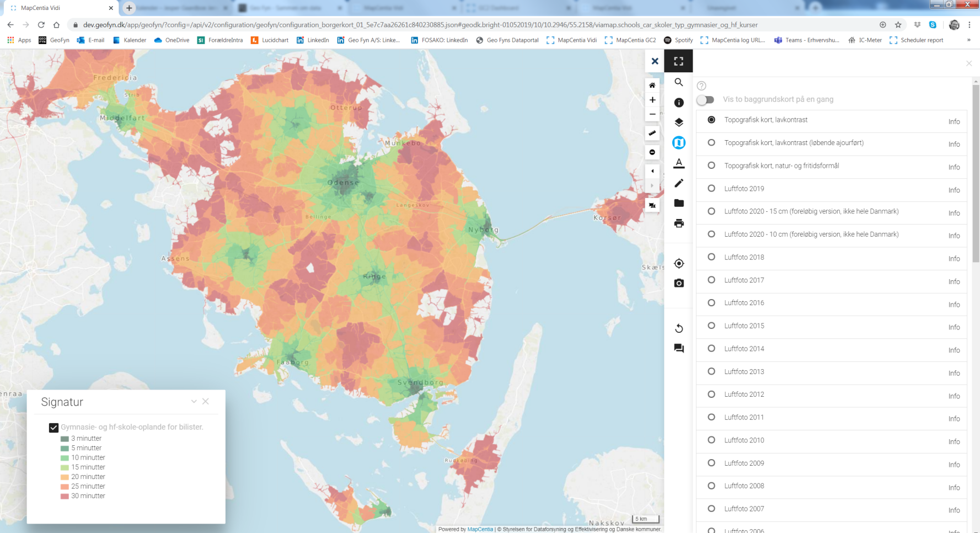
Task: Open the folder icon in sidebar
Action: tap(679, 203)
